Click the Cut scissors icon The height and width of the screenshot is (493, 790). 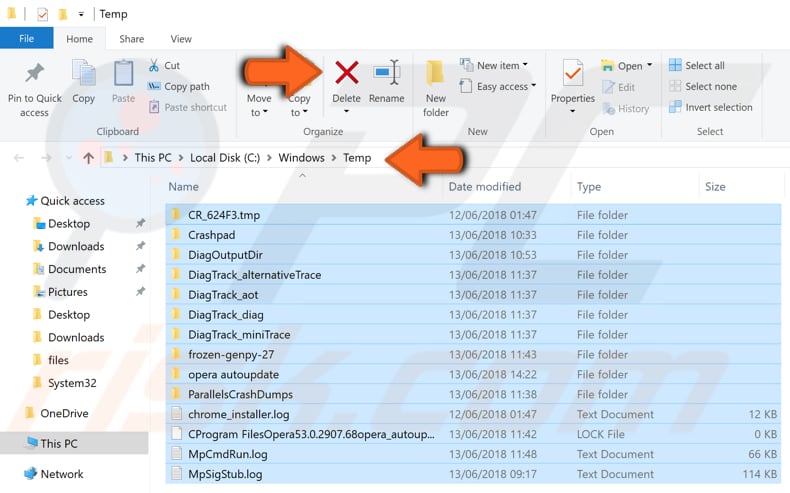pyautogui.click(x=154, y=65)
